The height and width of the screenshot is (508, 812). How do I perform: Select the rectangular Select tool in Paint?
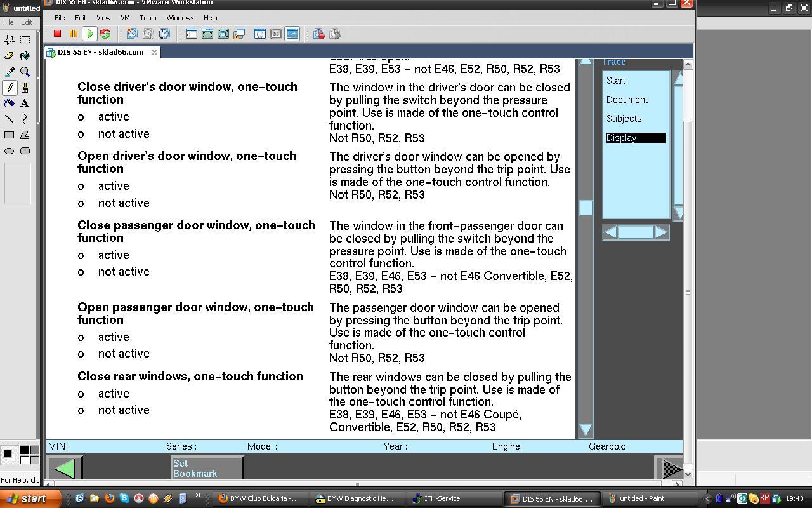[x=25, y=39]
